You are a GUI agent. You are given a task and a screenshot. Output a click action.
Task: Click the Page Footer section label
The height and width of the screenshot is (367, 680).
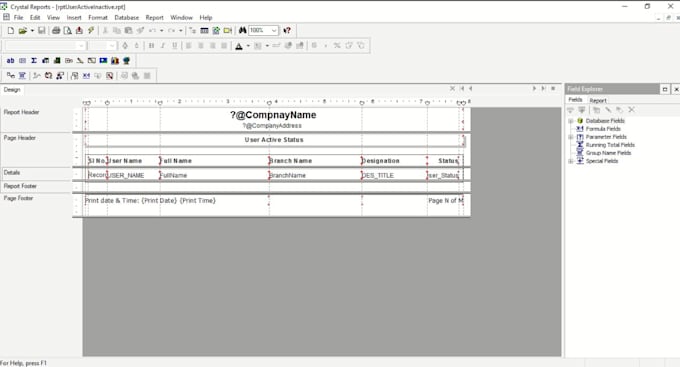[x=19, y=198]
